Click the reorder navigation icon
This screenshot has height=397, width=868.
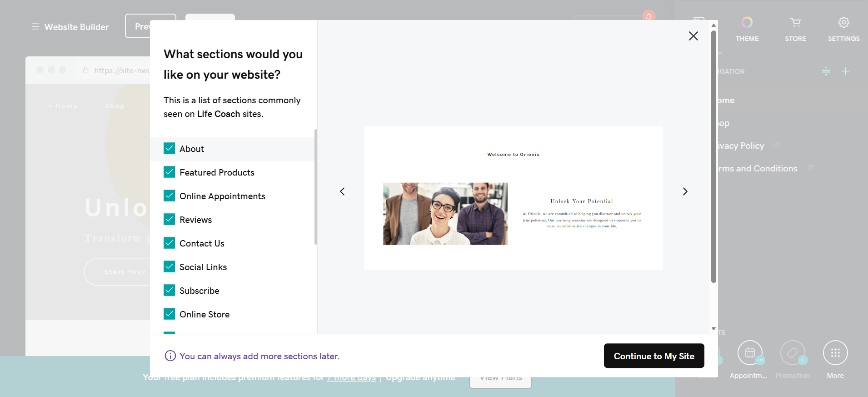pos(826,71)
